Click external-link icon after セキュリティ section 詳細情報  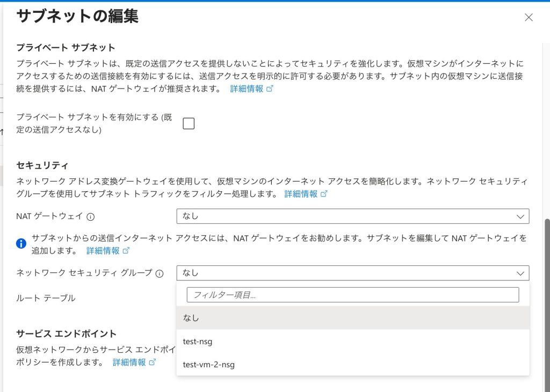click(x=324, y=194)
